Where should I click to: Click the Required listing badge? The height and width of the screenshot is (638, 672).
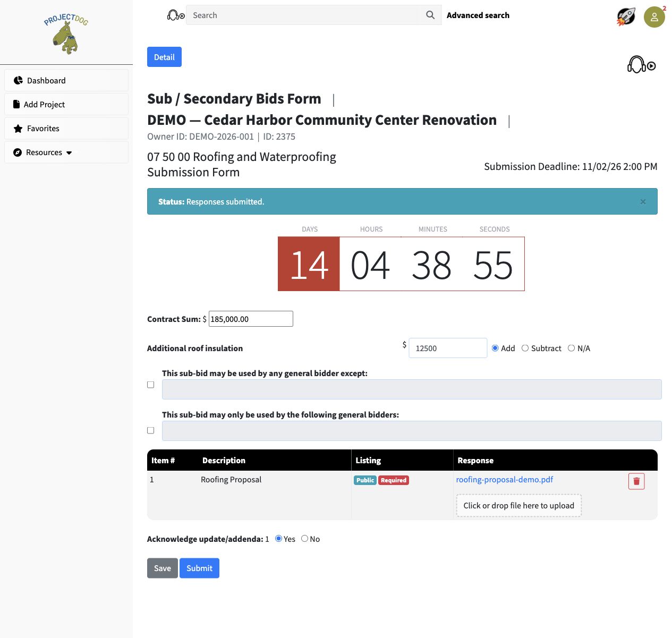click(394, 480)
